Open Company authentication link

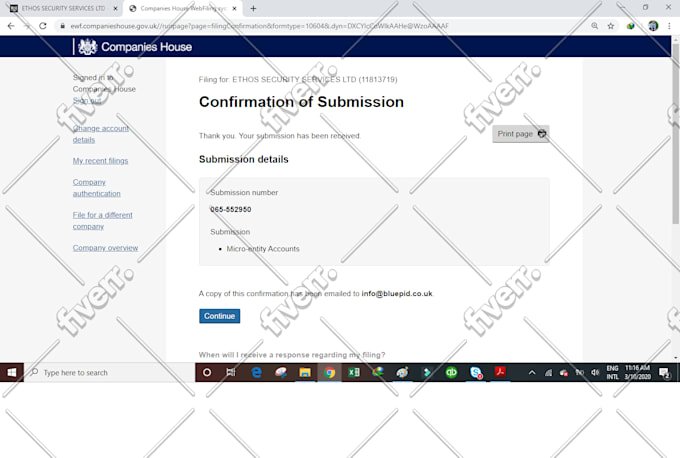(96, 188)
